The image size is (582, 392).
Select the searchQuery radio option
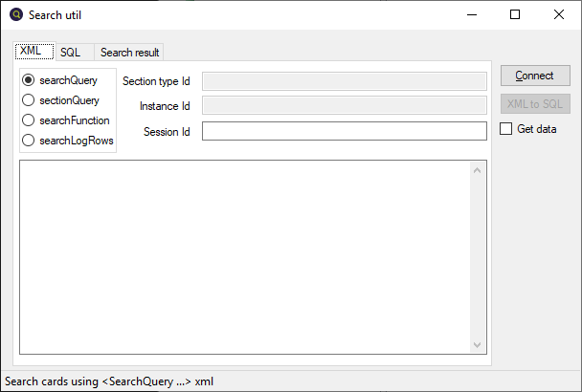tap(29, 80)
